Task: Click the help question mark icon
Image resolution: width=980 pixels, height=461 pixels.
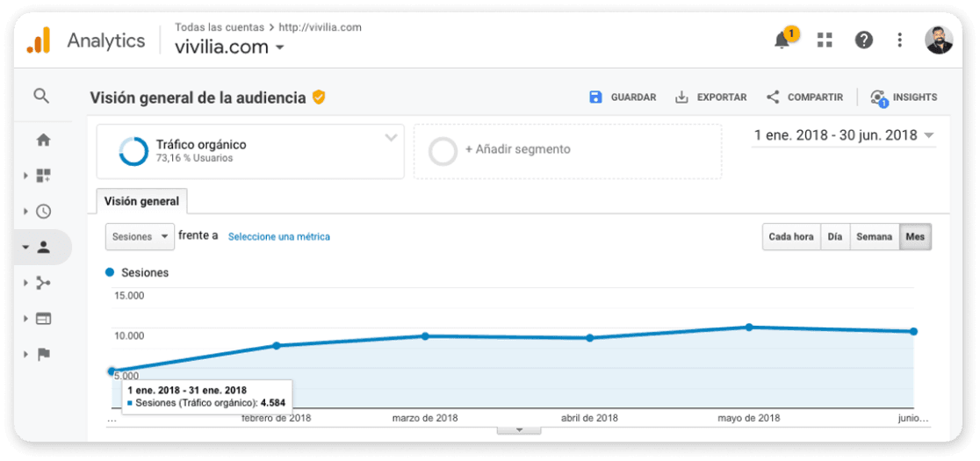Action: [x=863, y=40]
